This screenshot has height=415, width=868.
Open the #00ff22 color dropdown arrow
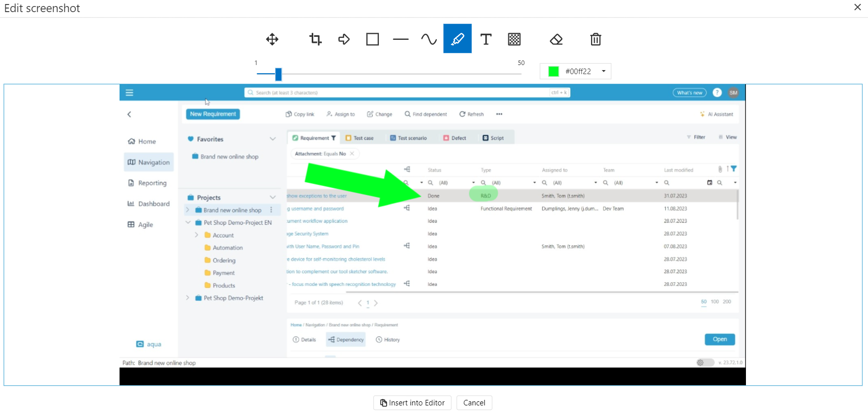[603, 72]
